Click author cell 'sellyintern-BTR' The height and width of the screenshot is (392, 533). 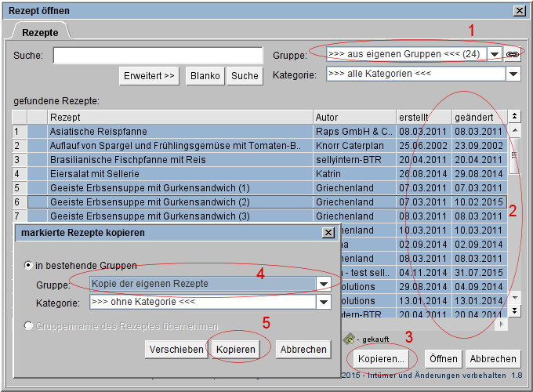tap(354, 159)
